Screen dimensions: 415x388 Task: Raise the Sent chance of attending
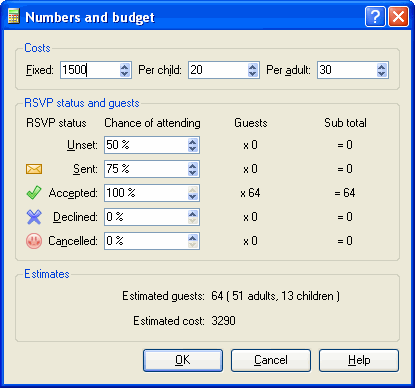193,165
